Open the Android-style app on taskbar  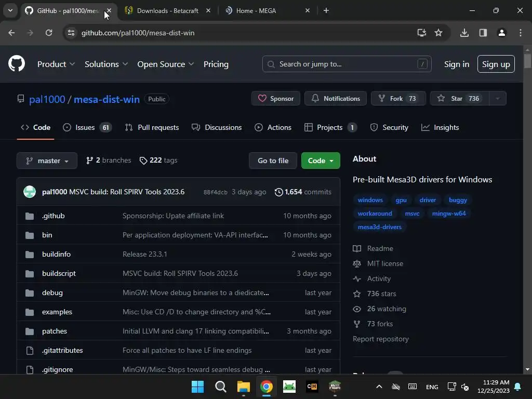pyautogui.click(x=289, y=387)
